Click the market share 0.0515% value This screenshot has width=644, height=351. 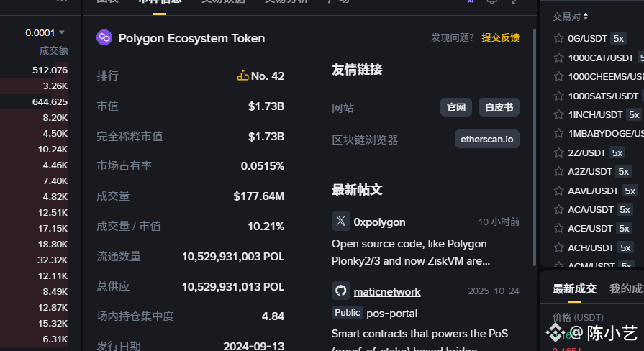[263, 166]
